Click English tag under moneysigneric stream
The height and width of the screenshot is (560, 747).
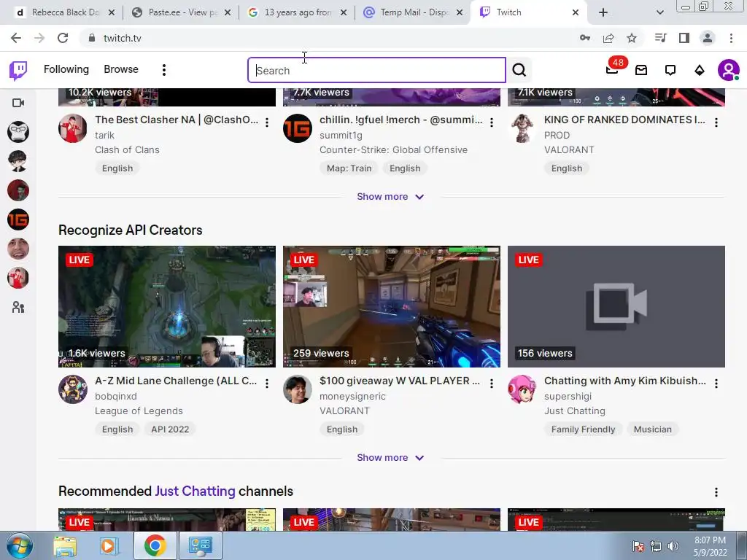(x=342, y=429)
